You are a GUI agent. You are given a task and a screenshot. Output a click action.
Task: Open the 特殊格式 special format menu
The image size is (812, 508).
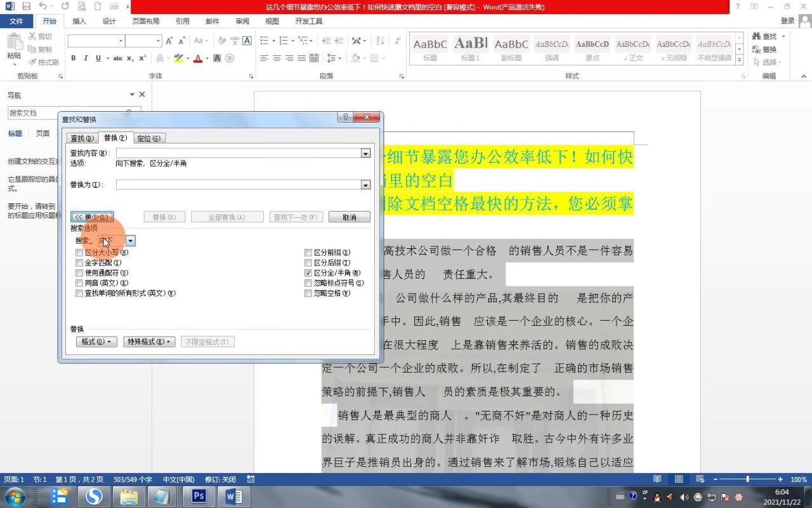point(148,342)
